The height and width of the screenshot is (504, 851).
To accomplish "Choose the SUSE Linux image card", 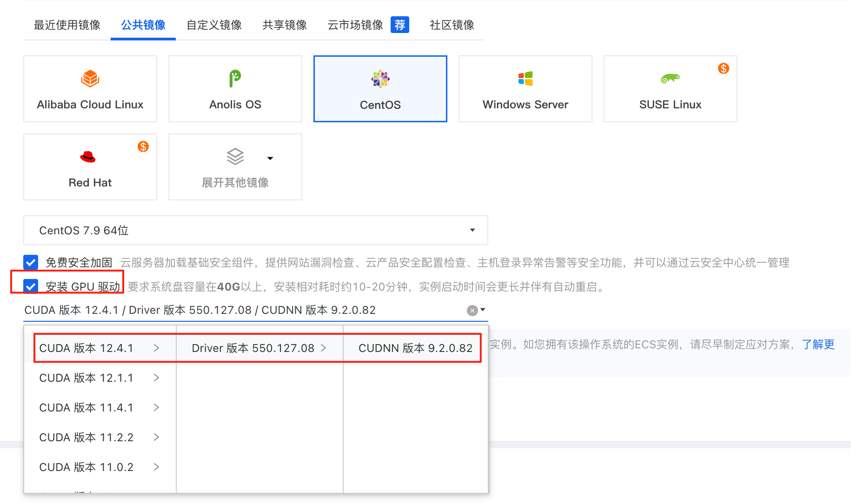I will tap(671, 89).
